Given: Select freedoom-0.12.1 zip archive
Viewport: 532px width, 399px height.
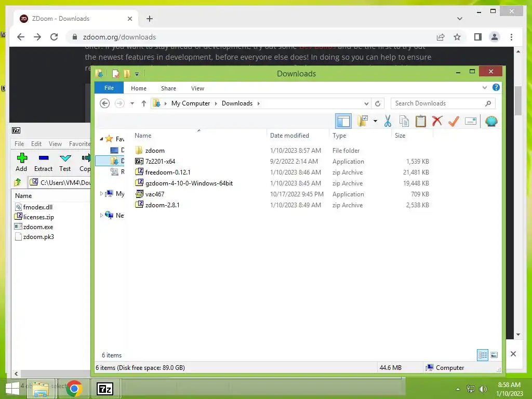Looking at the screenshot, I should [x=168, y=172].
